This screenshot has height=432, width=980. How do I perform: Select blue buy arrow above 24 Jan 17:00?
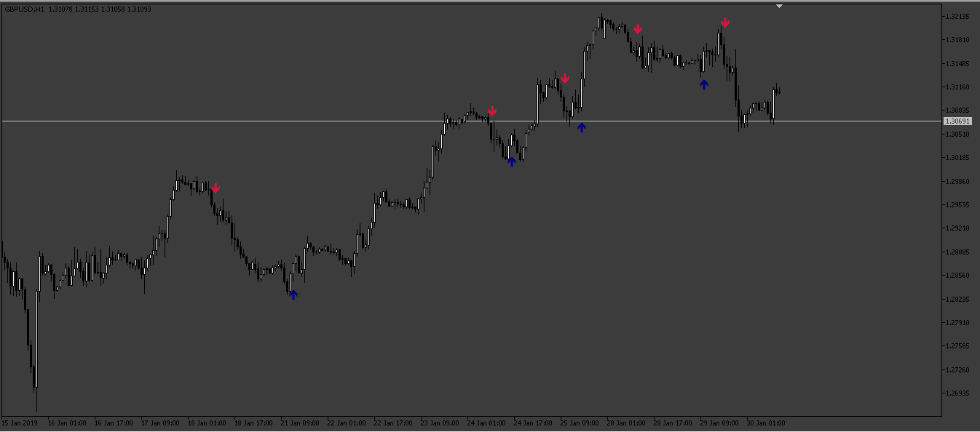pyautogui.click(x=512, y=161)
